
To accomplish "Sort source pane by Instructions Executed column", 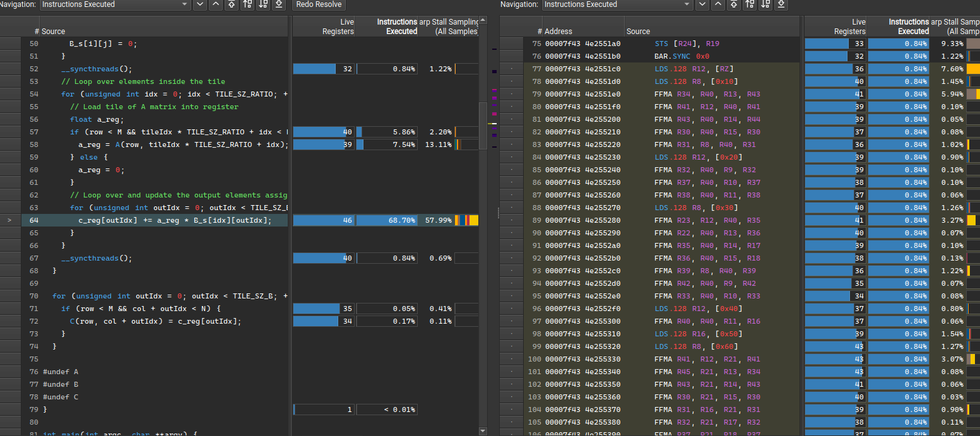I will [397, 27].
